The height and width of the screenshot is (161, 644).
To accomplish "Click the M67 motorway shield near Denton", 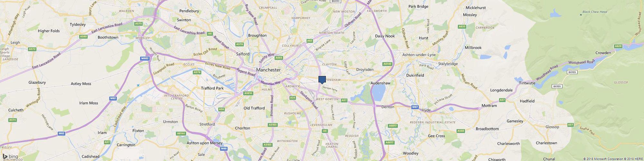I will point(415,107).
